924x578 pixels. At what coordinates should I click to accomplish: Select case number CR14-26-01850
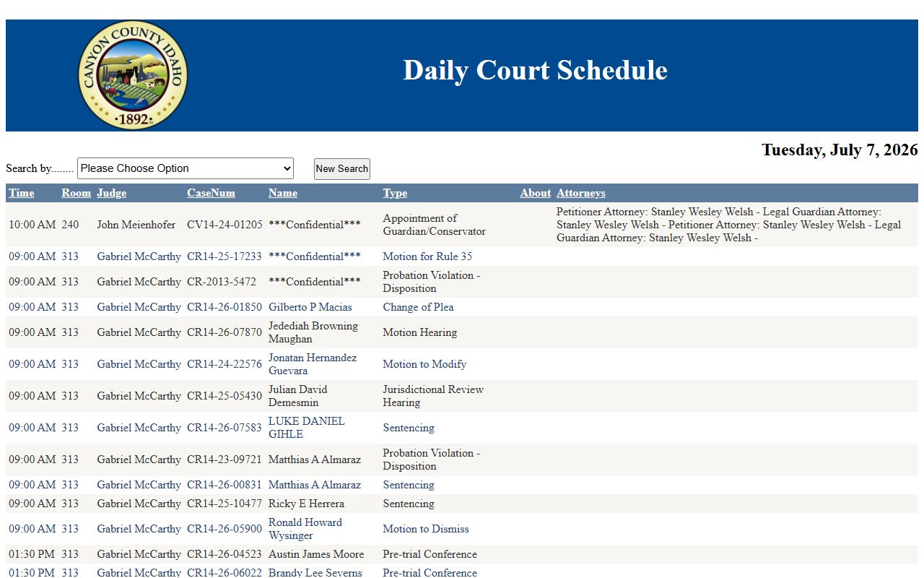(x=225, y=307)
